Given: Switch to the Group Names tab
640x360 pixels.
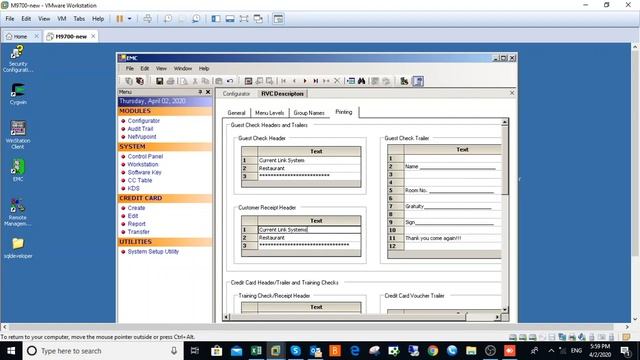Looking at the screenshot, I should 309,113.
